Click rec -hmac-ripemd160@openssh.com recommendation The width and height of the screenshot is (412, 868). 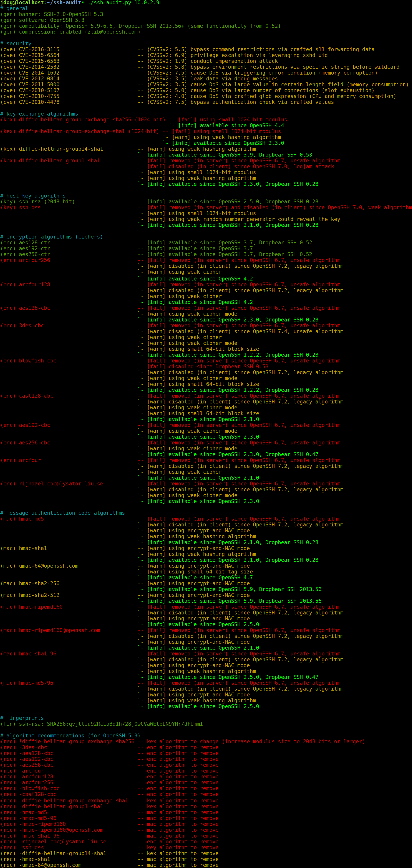(x=109, y=830)
